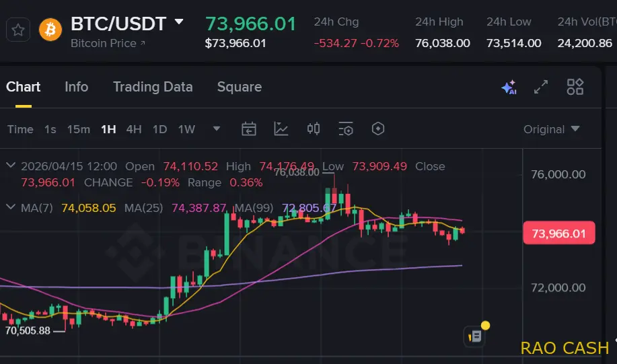Viewport: 617px width, 364px height.
Task: Open the Trading Data tab
Action: click(153, 87)
